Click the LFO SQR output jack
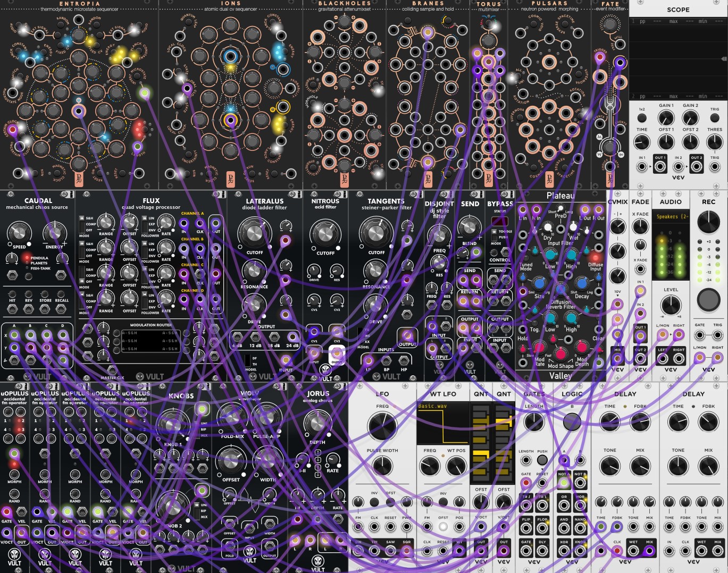The image size is (728, 573). coord(407,551)
